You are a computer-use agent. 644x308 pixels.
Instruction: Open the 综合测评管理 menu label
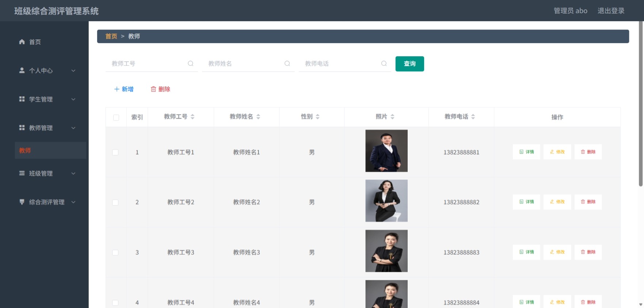(47, 202)
